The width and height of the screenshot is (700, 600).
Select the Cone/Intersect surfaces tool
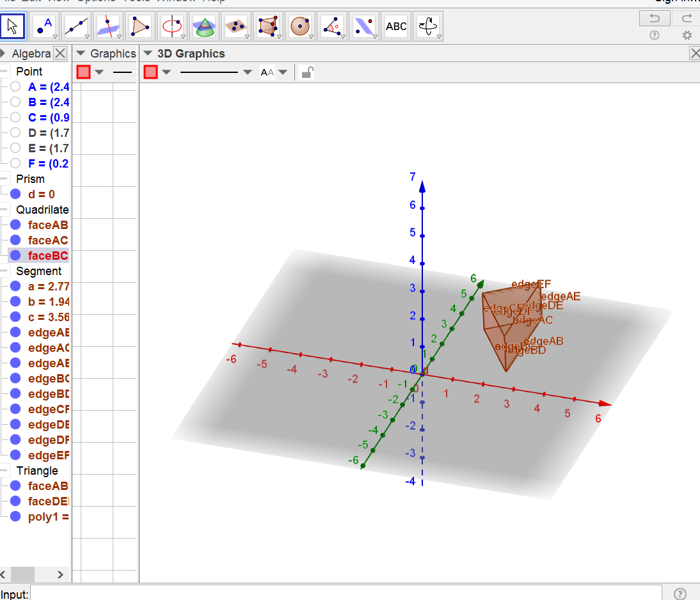[x=203, y=26]
